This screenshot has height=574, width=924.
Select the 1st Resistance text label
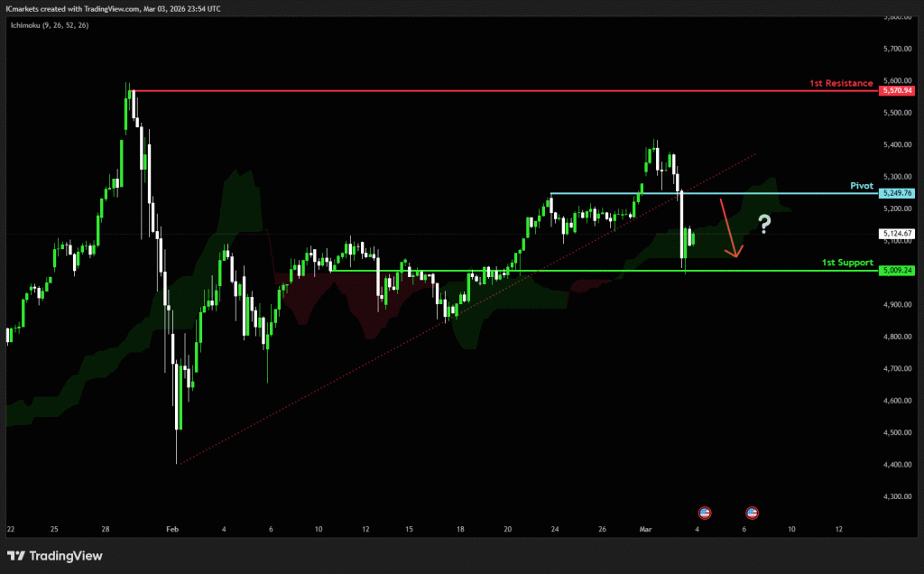(841, 83)
